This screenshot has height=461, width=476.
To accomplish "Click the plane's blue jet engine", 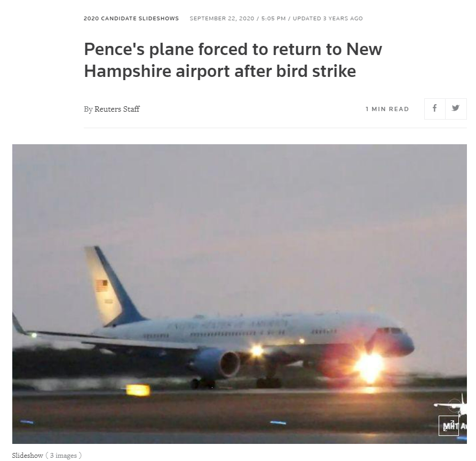I will pyautogui.click(x=217, y=363).
